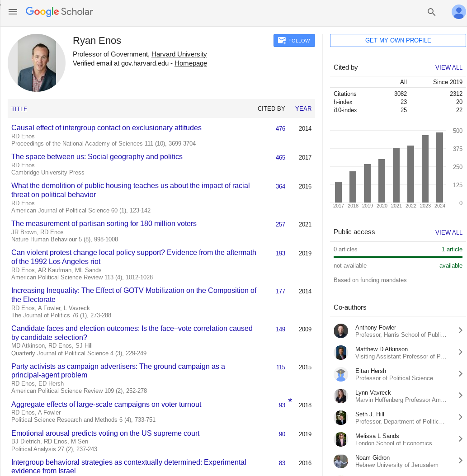Expand chevron next to Noam Gidron
The width and height of the screenshot is (467, 476).
tap(460, 461)
